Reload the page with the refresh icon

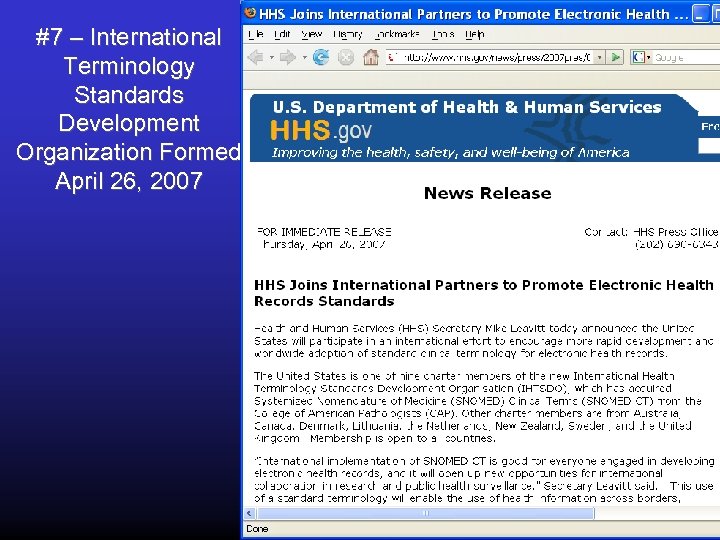pyautogui.click(x=321, y=57)
